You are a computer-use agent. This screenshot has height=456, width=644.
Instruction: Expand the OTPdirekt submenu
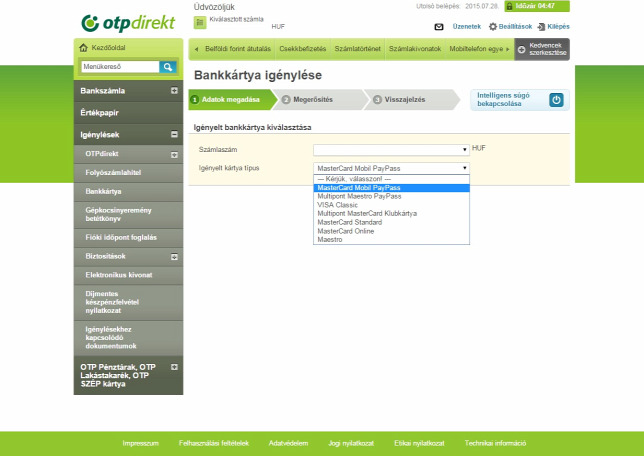(x=174, y=155)
